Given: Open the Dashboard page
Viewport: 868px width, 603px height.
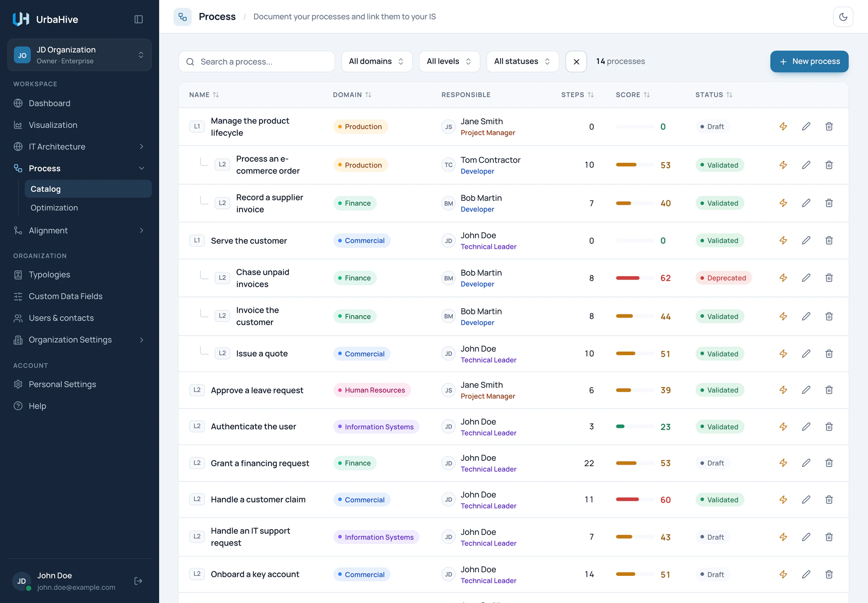Looking at the screenshot, I should pyautogui.click(x=79, y=103).
